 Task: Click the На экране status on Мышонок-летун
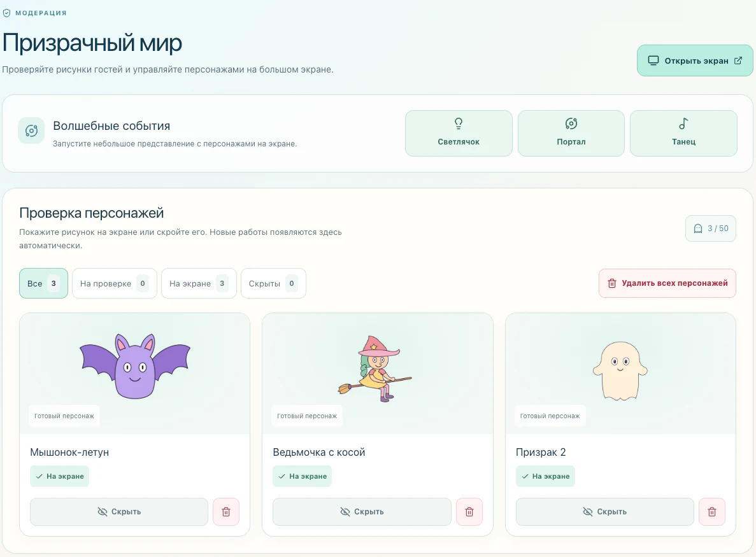coord(59,476)
